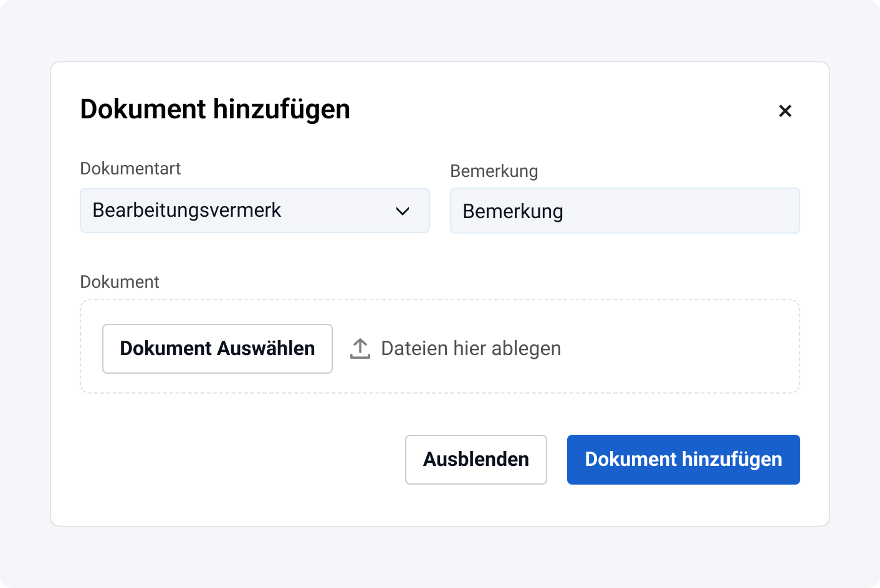Click the Dokumentart field label

coord(130,169)
